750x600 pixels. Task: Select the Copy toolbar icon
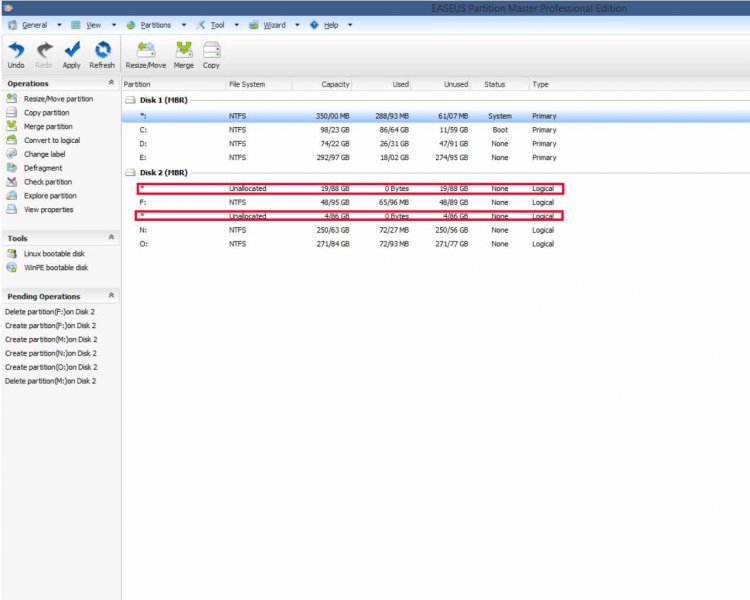pos(211,50)
